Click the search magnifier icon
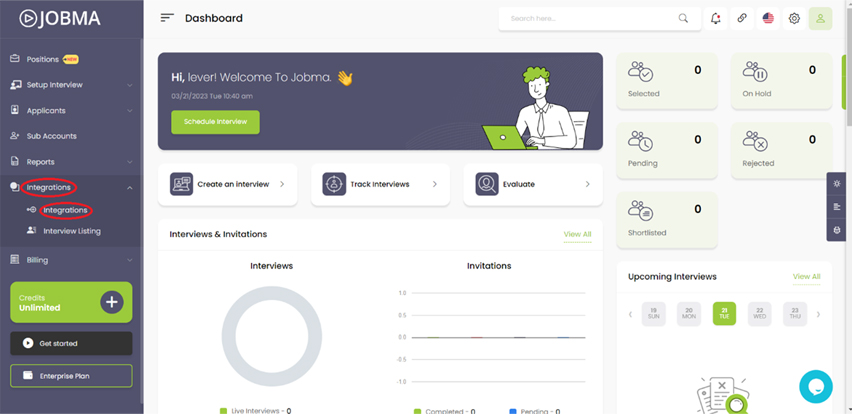Screen dimensions: 852x414 (683, 18)
